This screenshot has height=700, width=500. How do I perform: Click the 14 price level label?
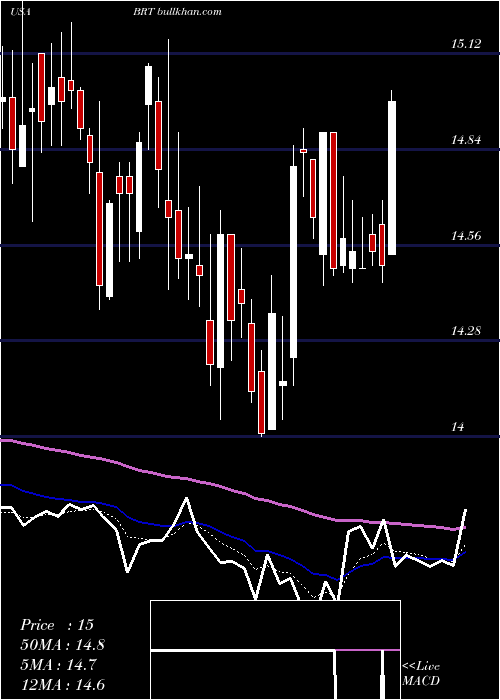pos(458,427)
